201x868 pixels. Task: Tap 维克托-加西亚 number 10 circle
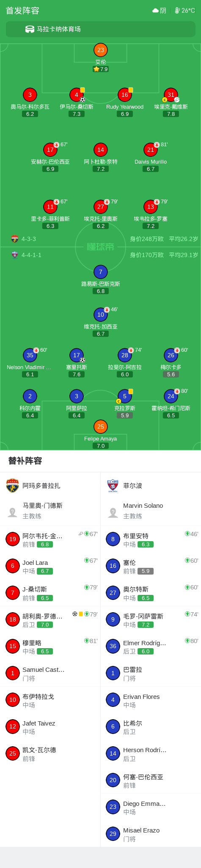click(101, 315)
